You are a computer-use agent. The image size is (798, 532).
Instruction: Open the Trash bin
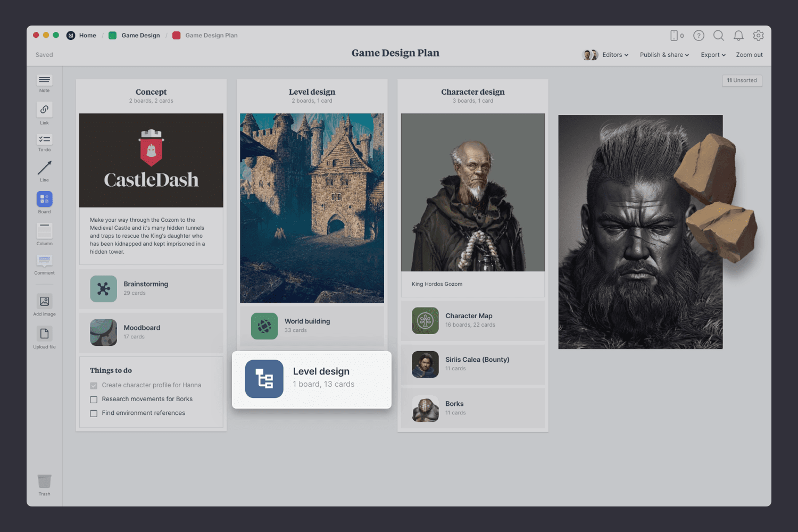coord(44,481)
